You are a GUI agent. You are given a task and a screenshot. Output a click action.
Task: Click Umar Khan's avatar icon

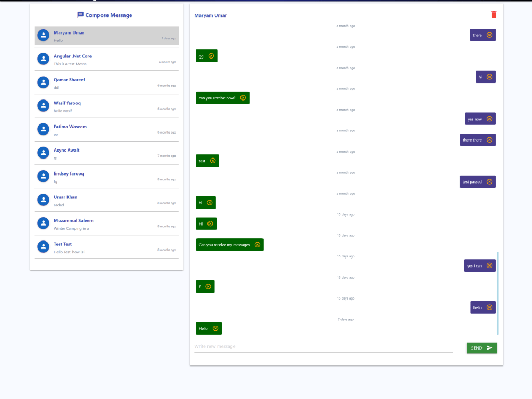(x=43, y=199)
